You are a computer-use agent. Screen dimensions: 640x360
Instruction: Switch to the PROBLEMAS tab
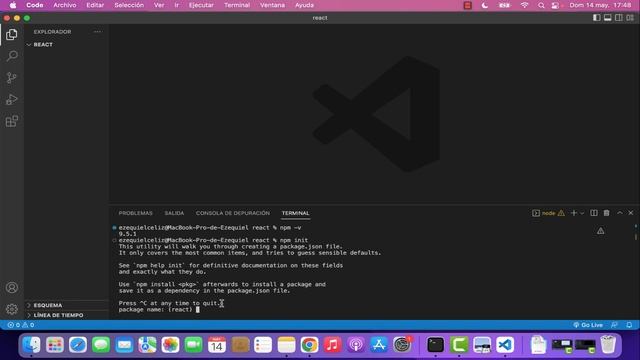click(x=136, y=213)
